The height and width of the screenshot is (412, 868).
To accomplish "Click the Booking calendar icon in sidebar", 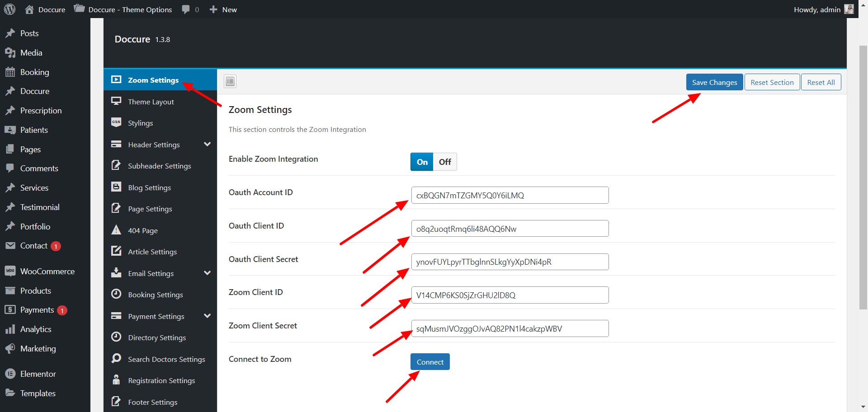I will [10, 72].
